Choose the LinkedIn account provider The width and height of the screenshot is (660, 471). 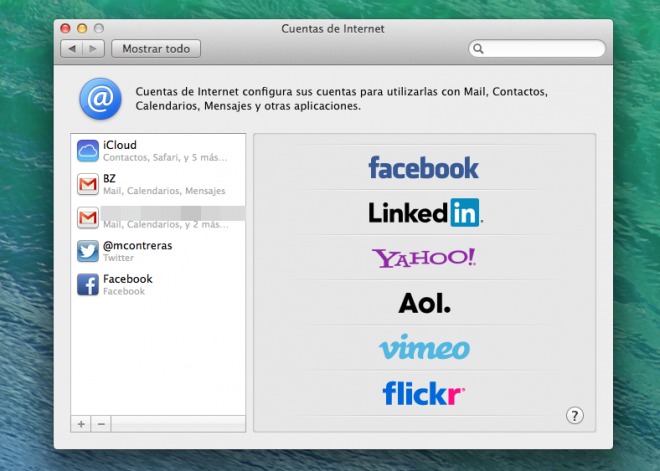[426, 213]
